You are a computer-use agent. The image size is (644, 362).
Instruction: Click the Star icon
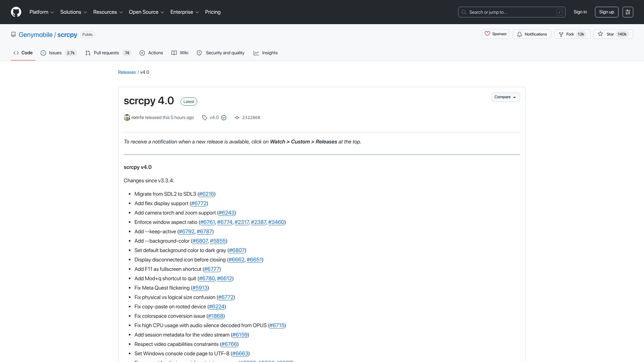(600, 34)
